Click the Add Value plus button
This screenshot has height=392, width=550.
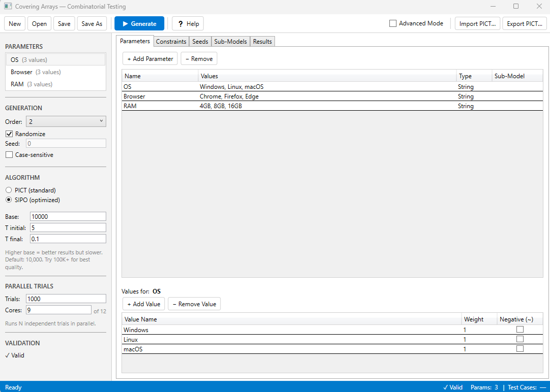[x=143, y=304]
